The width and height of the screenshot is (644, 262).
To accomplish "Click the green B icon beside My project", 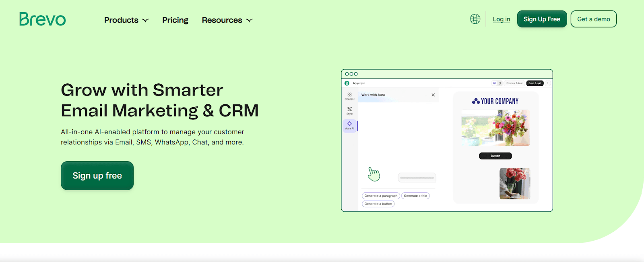I will click(x=347, y=83).
